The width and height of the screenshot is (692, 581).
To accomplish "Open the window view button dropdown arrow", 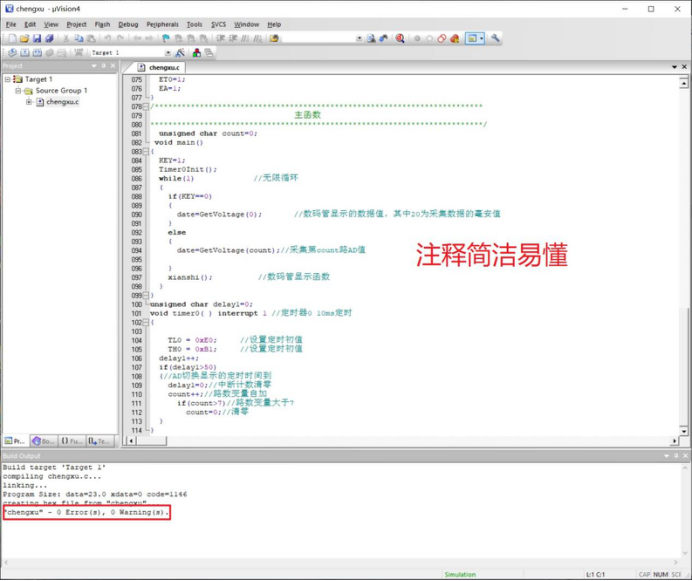I will pyautogui.click(x=481, y=38).
